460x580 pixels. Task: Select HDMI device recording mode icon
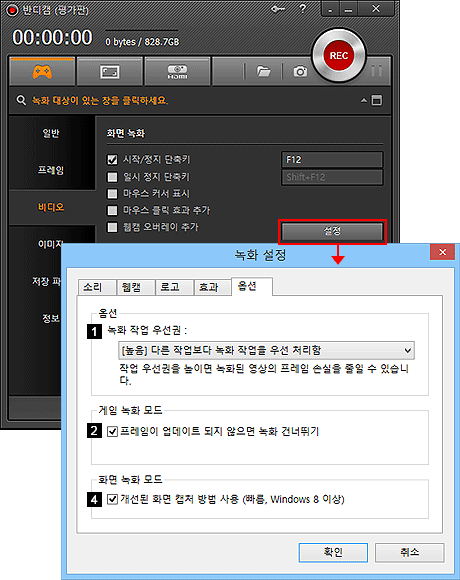(177, 71)
